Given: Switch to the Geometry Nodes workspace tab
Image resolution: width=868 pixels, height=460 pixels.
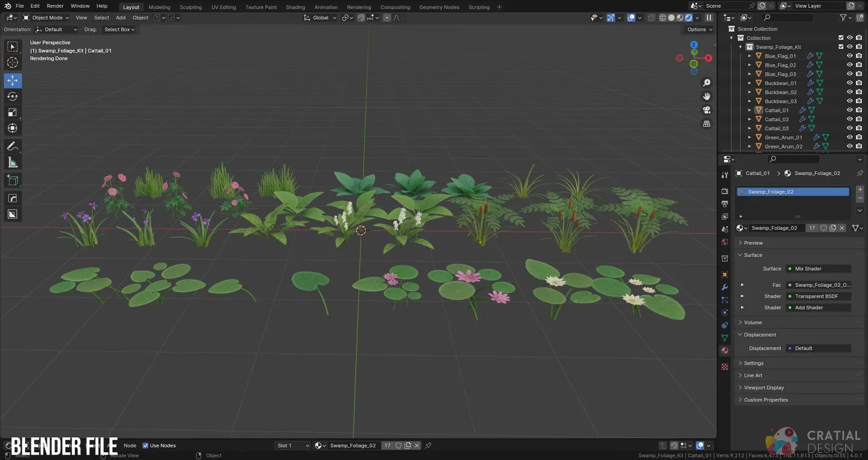Looking at the screenshot, I should point(439,7).
